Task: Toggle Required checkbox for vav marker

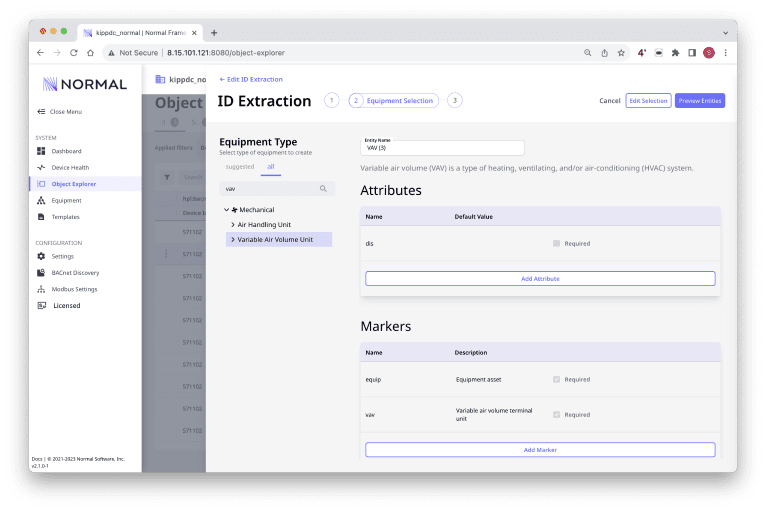Action: [x=556, y=414]
